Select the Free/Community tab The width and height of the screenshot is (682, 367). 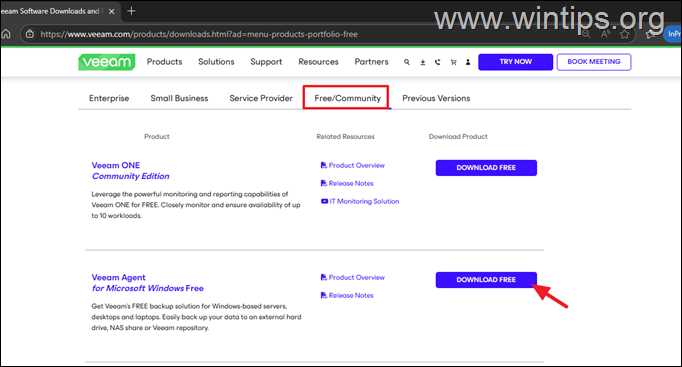(348, 98)
